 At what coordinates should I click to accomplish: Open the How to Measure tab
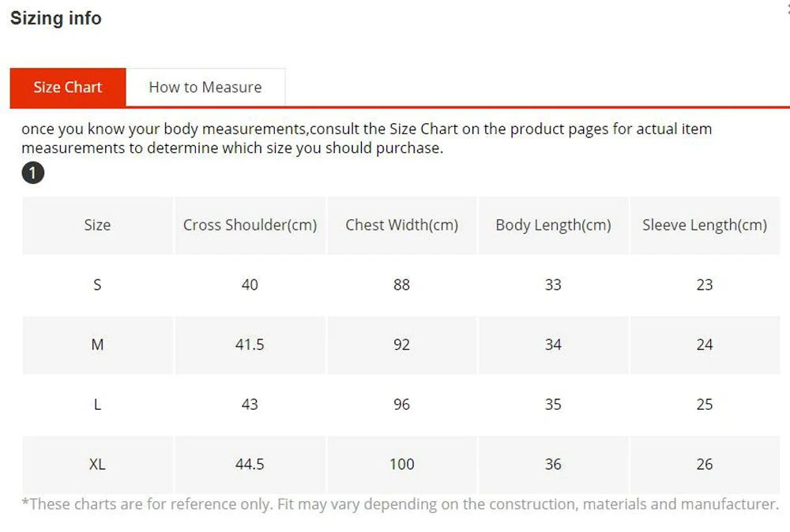click(205, 88)
